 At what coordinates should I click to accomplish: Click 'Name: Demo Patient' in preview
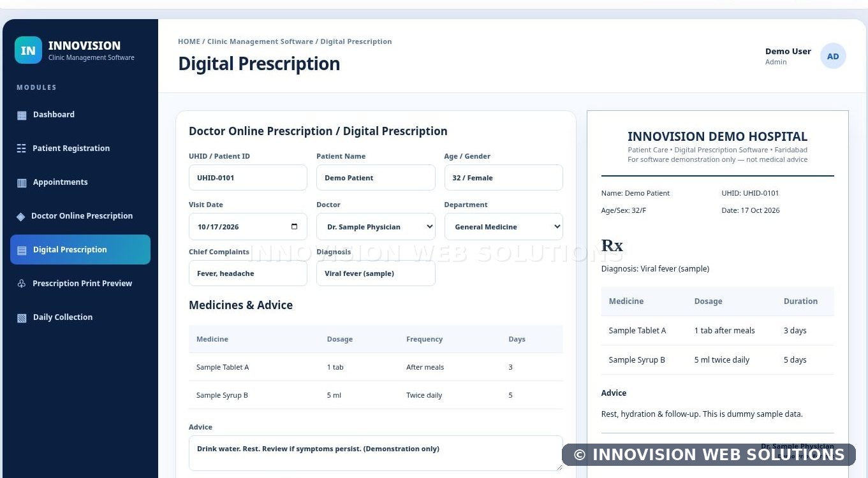[635, 193]
